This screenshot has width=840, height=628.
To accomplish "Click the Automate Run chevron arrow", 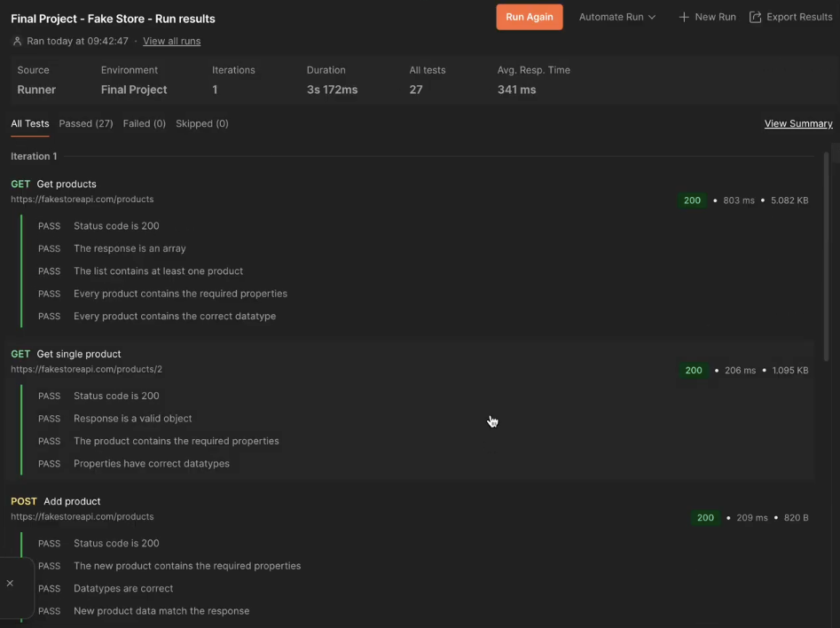I will pyautogui.click(x=651, y=17).
